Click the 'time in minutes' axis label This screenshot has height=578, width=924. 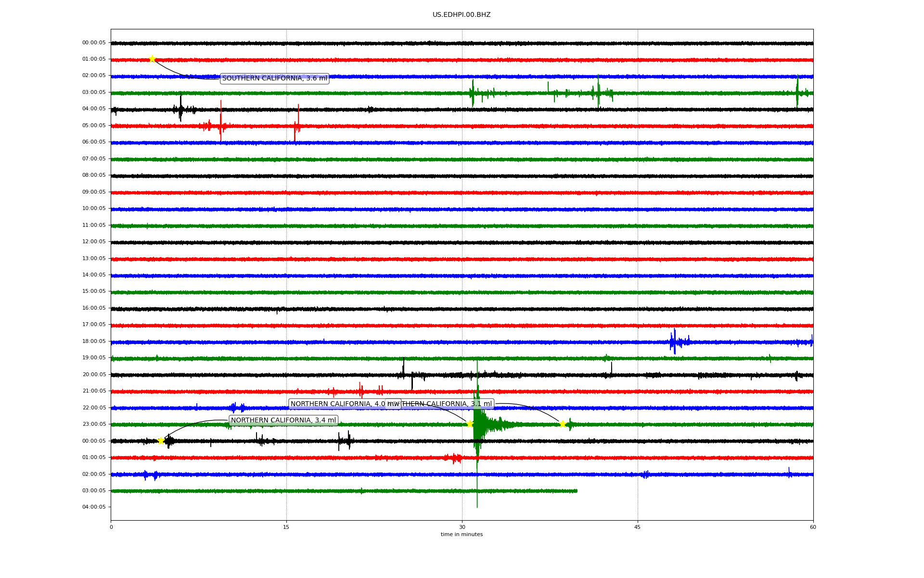point(461,535)
